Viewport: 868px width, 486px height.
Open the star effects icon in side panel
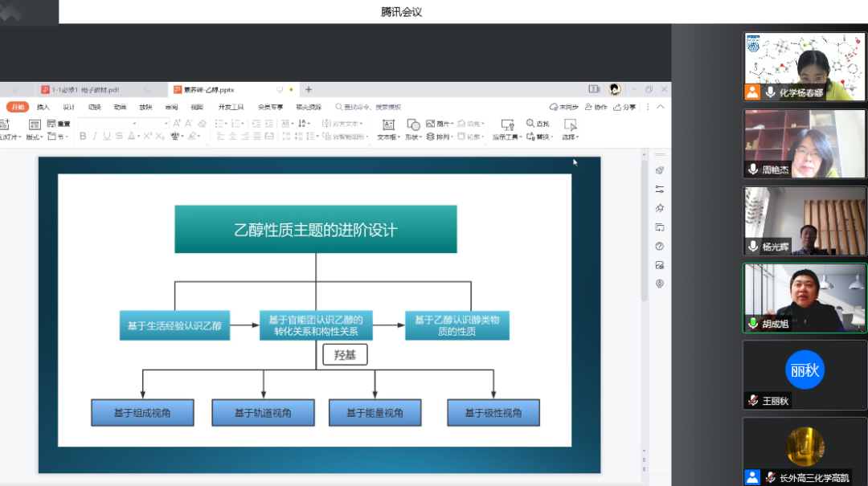[x=659, y=208]
